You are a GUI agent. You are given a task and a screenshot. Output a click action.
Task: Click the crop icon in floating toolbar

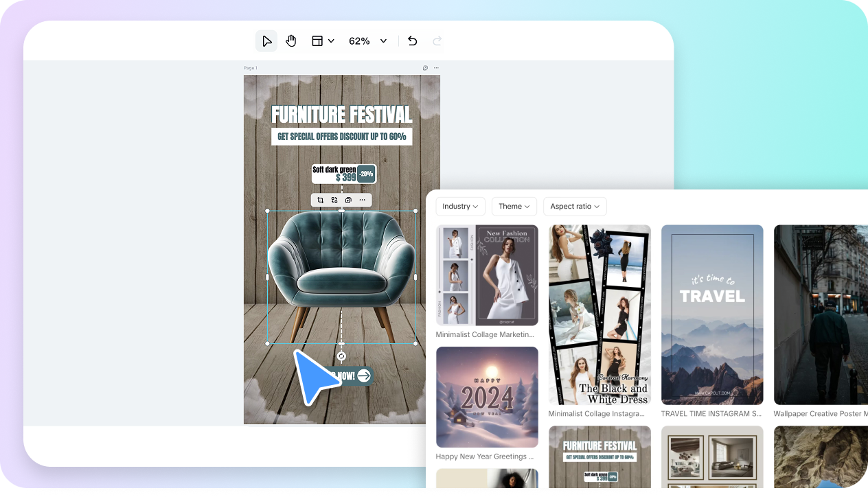click(321, 200)
